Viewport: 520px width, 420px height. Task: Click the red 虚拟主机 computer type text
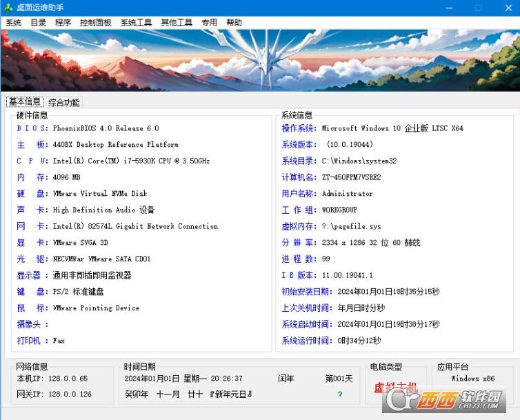(x=396, y=387)
